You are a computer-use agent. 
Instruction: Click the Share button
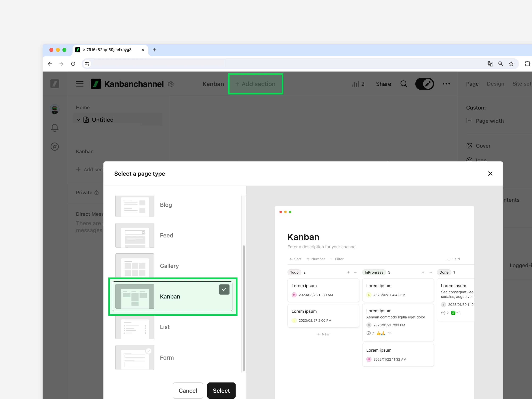pos(383,84)
